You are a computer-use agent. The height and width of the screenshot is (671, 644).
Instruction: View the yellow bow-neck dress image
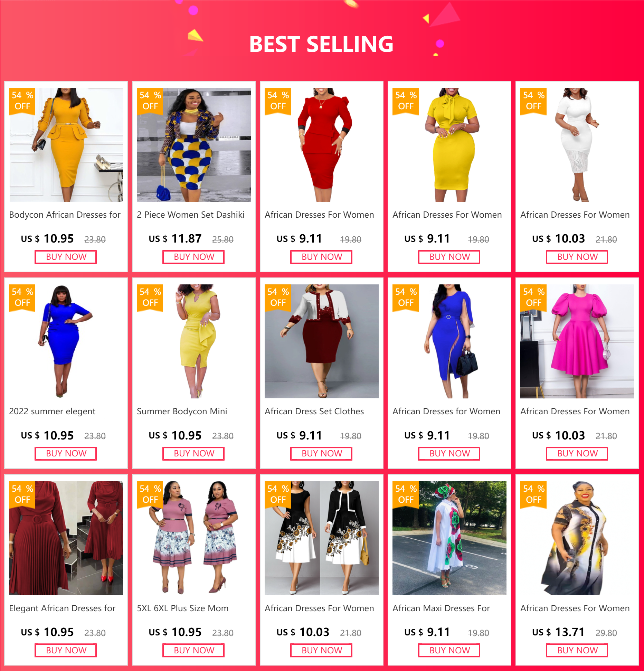click(449, 144)
